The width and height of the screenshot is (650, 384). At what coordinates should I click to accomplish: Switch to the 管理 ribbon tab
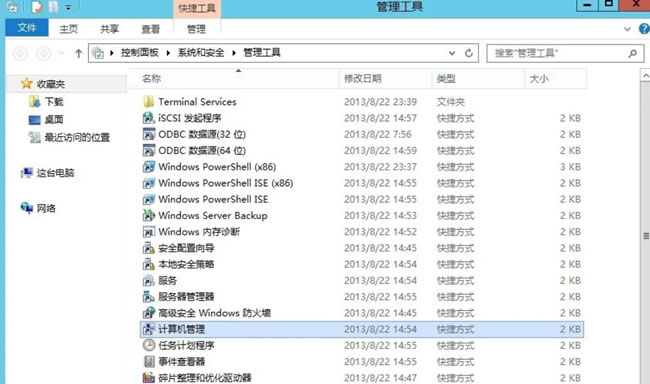pos(196,29)
